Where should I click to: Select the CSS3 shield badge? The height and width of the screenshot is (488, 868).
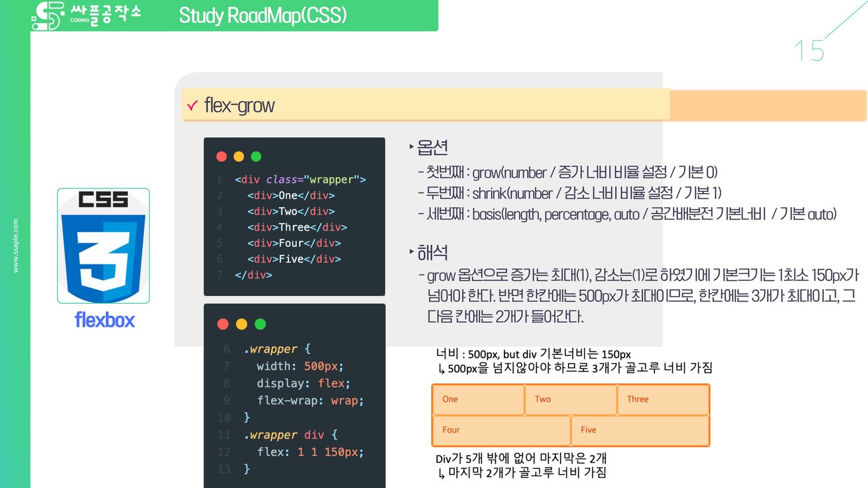(103, 245)
